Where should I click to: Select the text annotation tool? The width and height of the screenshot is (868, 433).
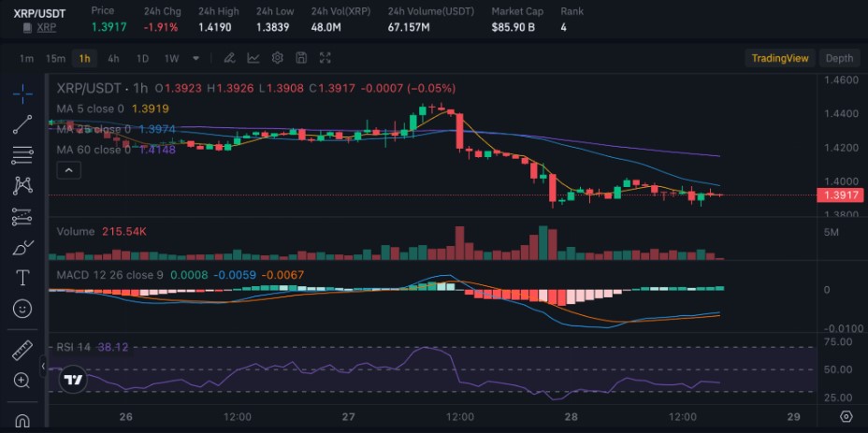coord(22,278)
